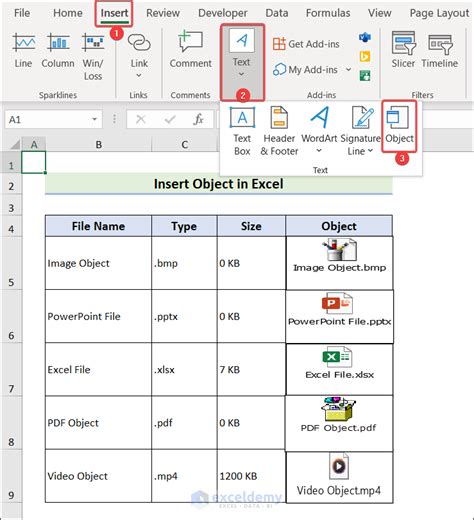Select the '.mp4' type cell
474x520 pixels.
[x=184, y=476]
